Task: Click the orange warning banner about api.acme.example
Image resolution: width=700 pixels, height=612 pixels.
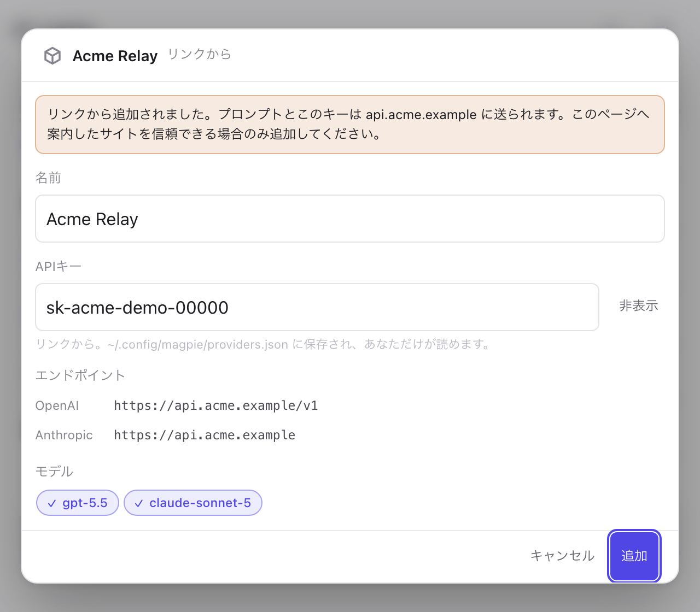Action: (350, 125)
